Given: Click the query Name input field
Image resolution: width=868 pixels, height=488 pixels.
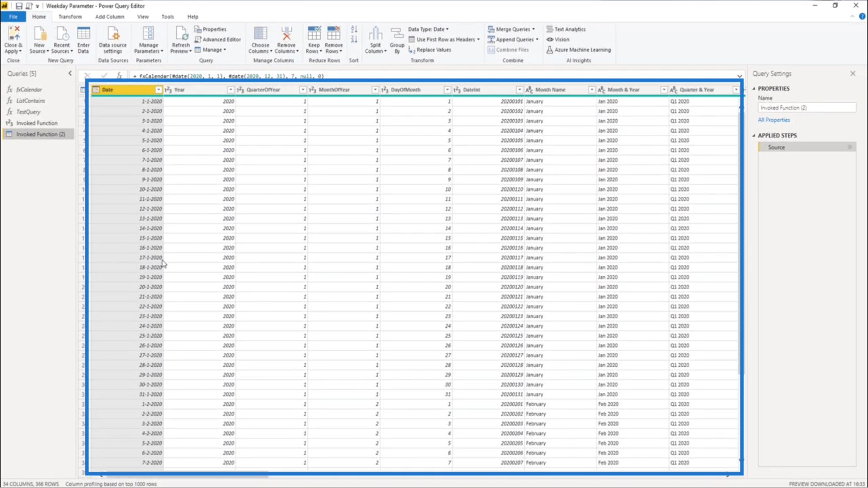Looking at the screenshot, I should (807, 108).
